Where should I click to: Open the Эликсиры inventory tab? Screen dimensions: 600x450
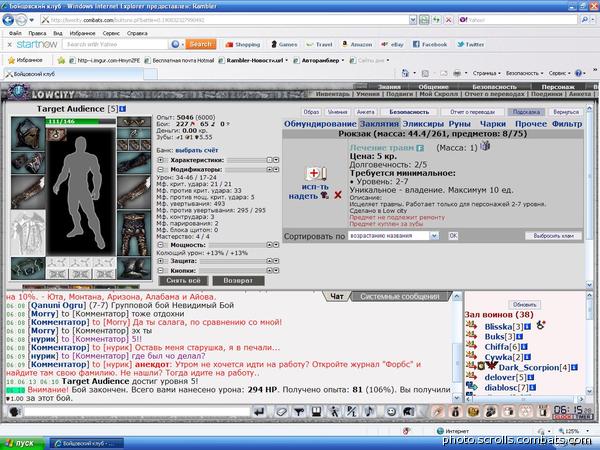pos(423,124)
